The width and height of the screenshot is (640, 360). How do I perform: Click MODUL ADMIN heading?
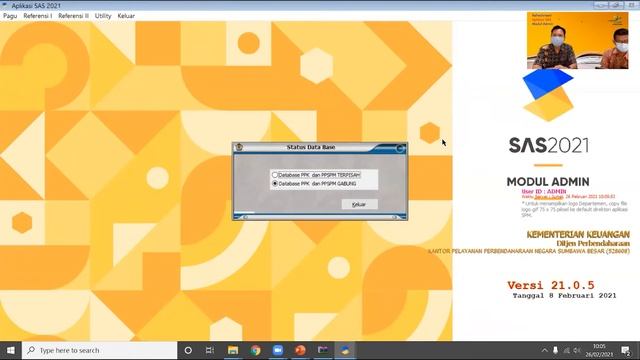pos(548,182)
